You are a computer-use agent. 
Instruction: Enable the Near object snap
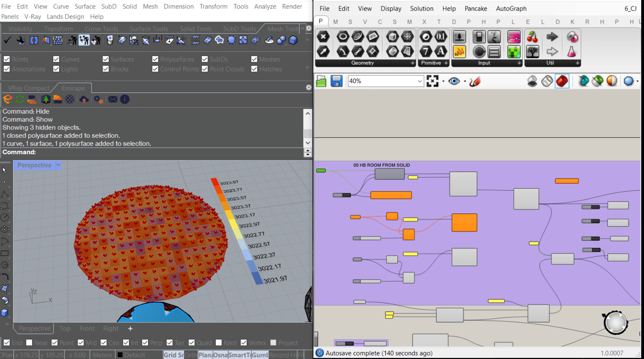pyautogui.click(x=29, y=342)
